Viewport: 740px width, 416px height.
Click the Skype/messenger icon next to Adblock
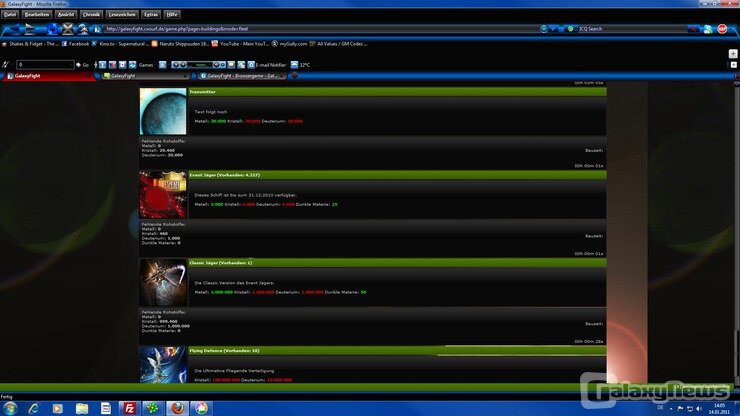tap(708, 29)
